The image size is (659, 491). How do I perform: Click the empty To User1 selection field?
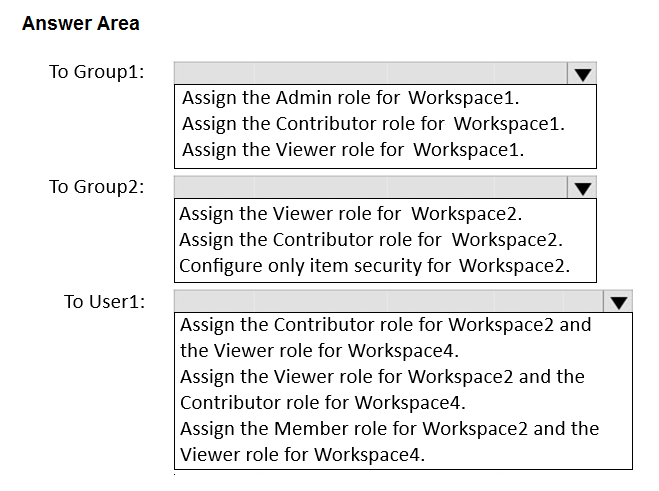pyautogui.click(x=389, y=301)
